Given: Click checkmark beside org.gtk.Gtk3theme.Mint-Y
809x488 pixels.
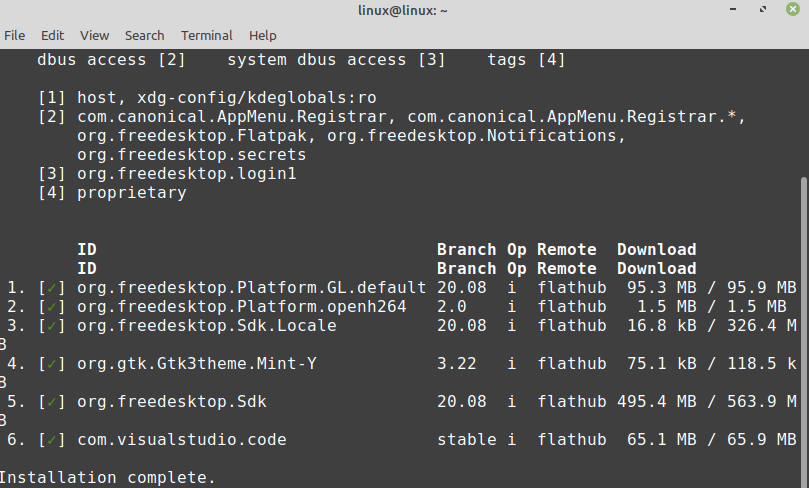Looking at the screenshot, I should [51, 364].
